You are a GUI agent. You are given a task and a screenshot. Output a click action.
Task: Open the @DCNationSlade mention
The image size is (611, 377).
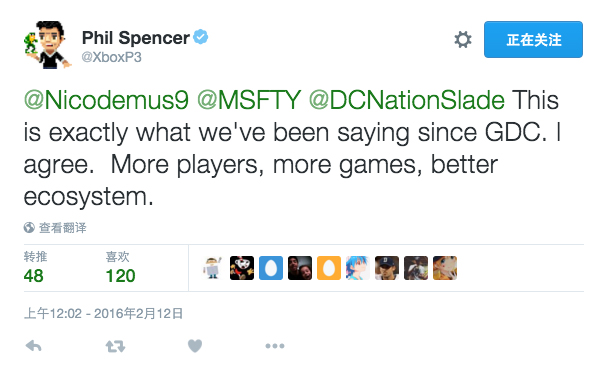click(407, 100)
